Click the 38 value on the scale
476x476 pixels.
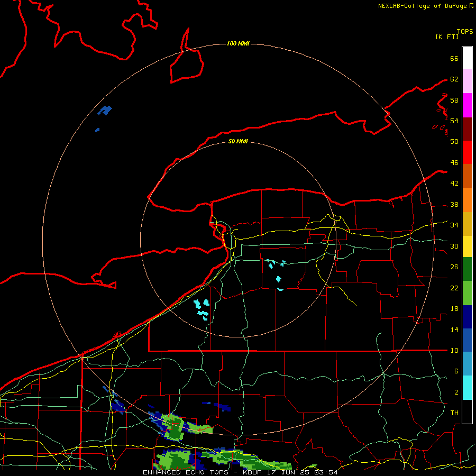(454, 204)
